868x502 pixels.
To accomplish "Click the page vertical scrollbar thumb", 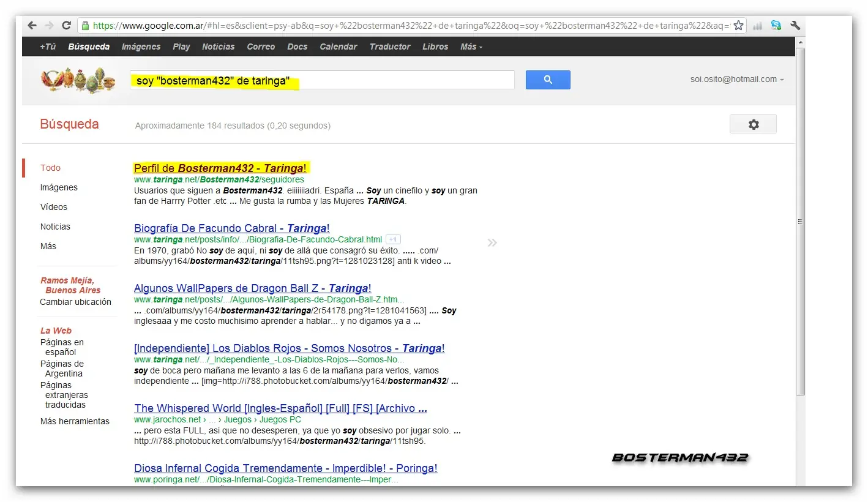I will [x=800, y=221].
